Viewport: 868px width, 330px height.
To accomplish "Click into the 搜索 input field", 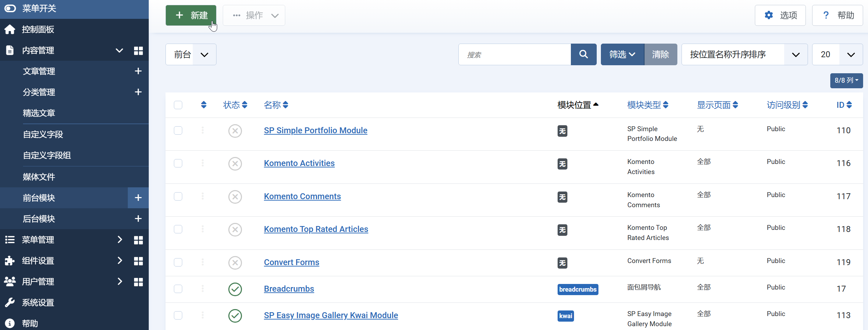I will [x=514, y=54].
